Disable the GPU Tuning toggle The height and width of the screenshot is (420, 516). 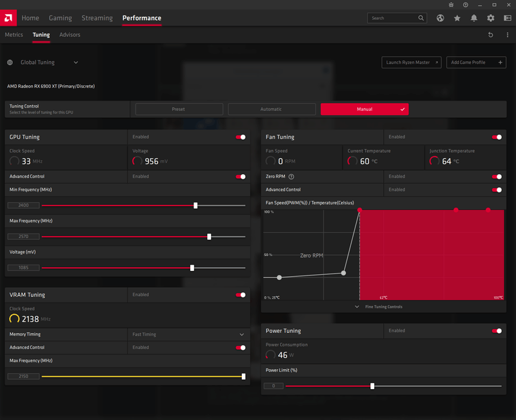coord(241,137)
